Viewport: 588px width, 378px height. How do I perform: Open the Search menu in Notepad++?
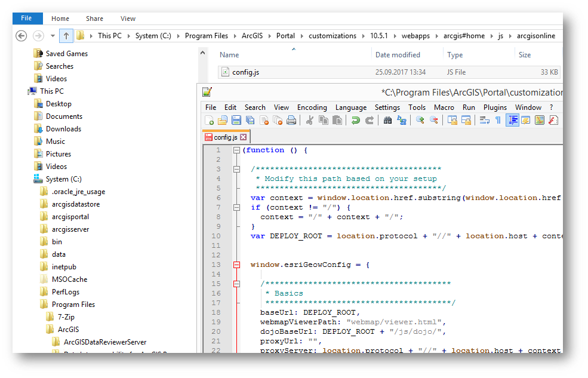tap(255, 107)
